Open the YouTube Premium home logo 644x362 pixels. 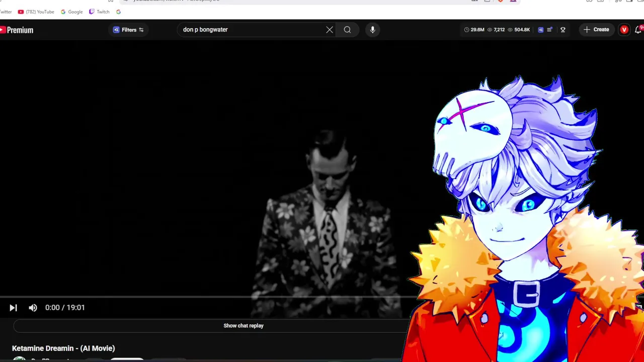pyautogui.click(x=17, y=30)
